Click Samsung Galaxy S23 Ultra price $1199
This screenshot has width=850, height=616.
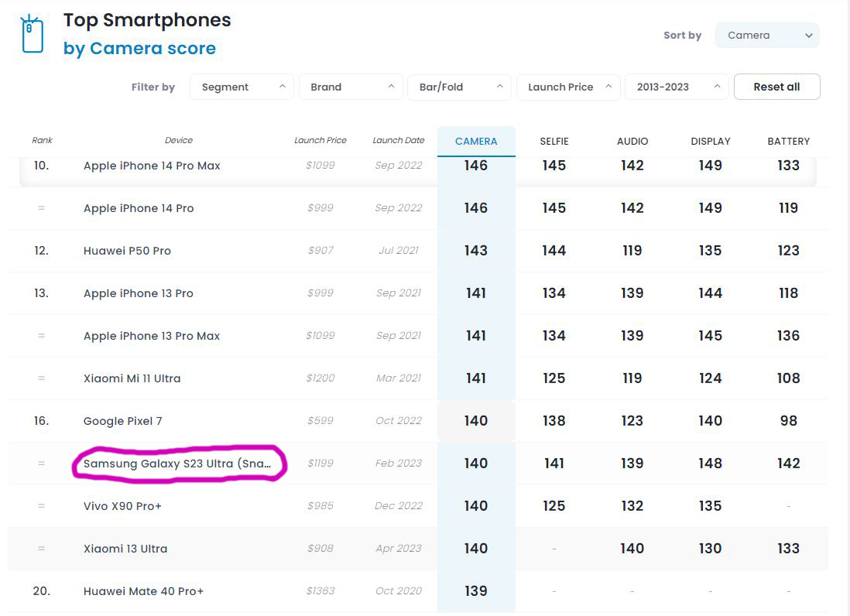click(x=320, y=464)
